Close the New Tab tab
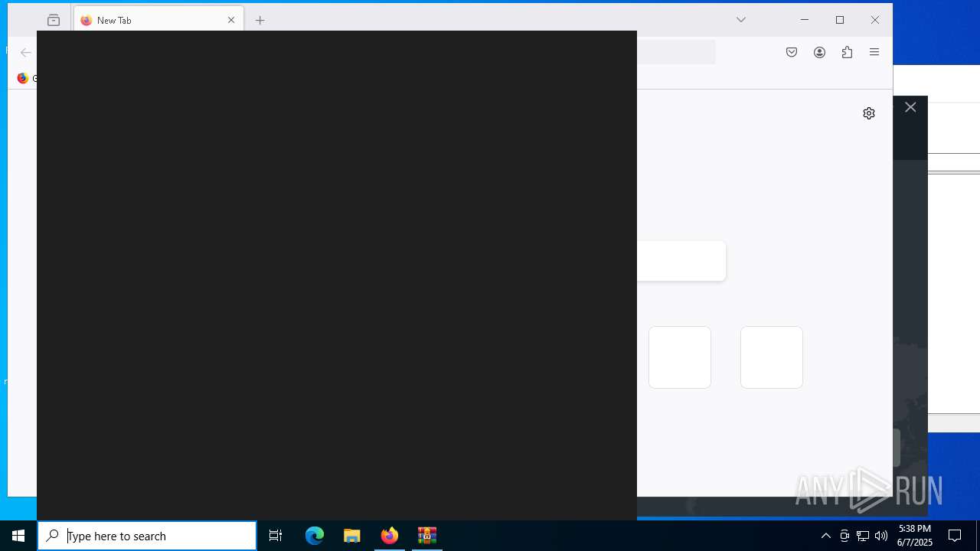 pyautogui.click(x=231, y=21)
